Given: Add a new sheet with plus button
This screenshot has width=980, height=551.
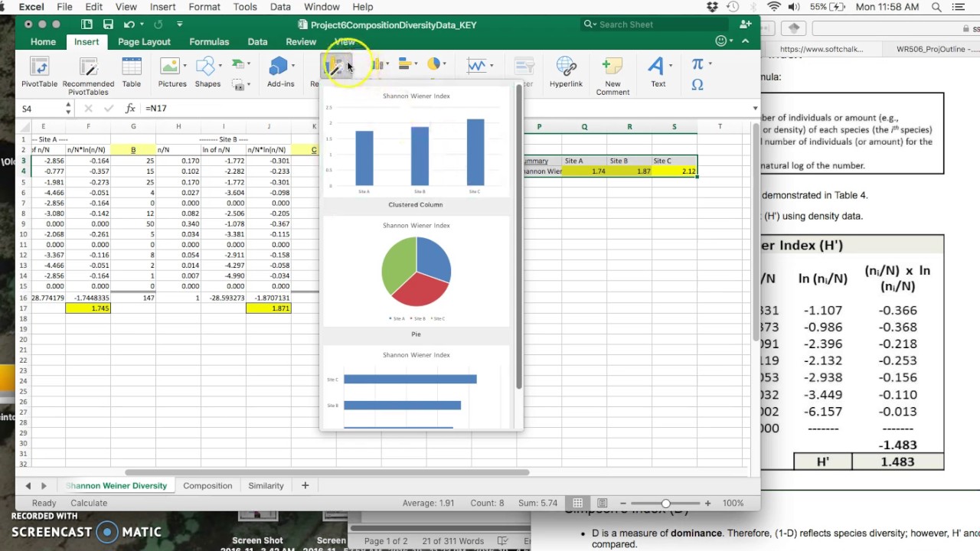Looking at the screenshot, I should [305, 485].
